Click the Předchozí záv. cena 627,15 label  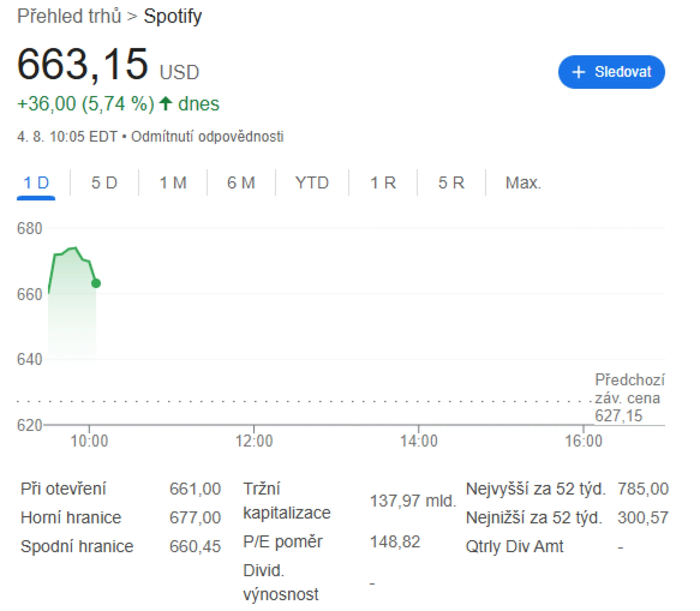(630, 398)
